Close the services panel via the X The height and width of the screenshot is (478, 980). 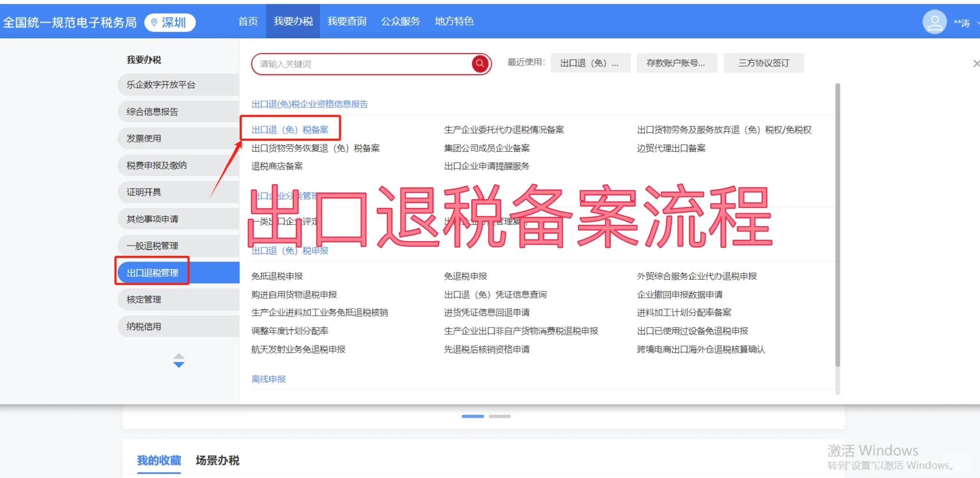point(976,63)
